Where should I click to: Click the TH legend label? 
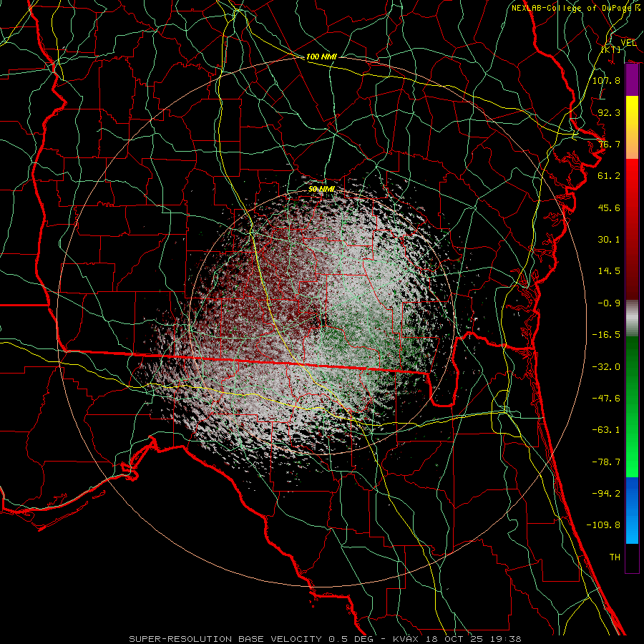615,557
